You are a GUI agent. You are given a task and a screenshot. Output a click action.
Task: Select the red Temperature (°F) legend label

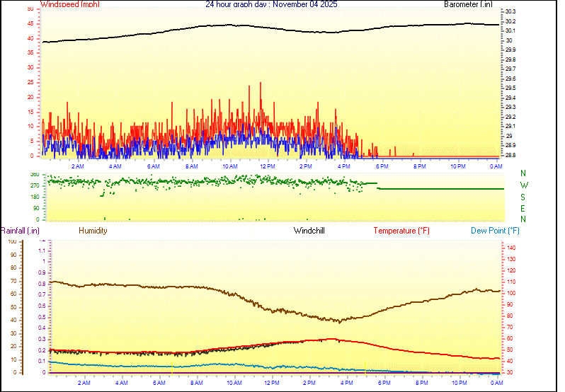(401, 231)
